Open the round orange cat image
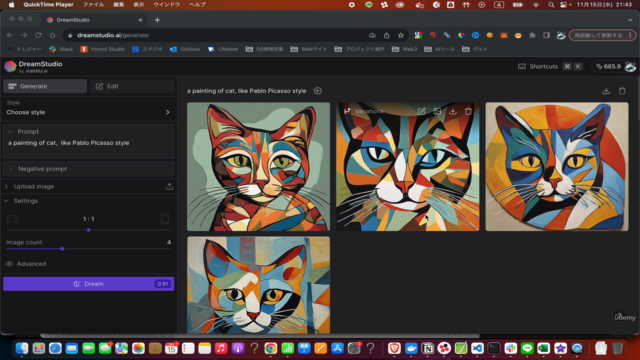Image resolution: width=640 pixels, height=360 pixels. pos(557,167)
